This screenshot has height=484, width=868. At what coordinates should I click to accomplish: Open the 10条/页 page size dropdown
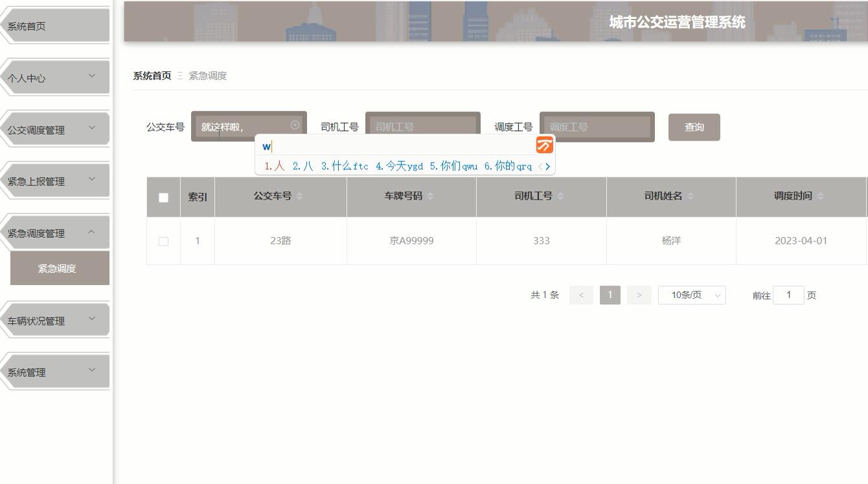(691, 295)
